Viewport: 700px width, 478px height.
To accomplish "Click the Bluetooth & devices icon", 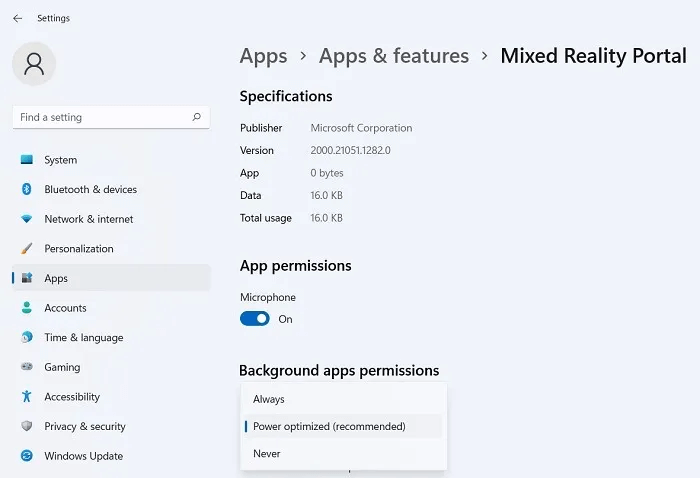I will click(26, 190).
